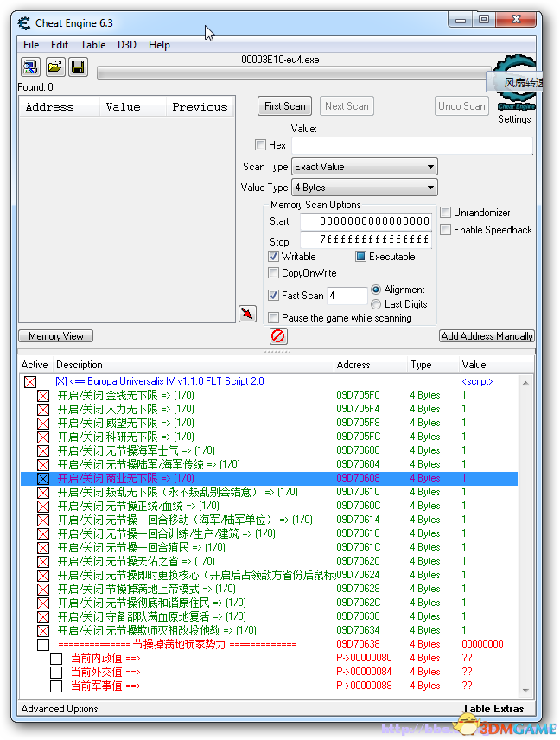The image size is (560, 740).
Task: Toggle active box for highlighted row 09D70608
Action: click(x=43, y=479)
